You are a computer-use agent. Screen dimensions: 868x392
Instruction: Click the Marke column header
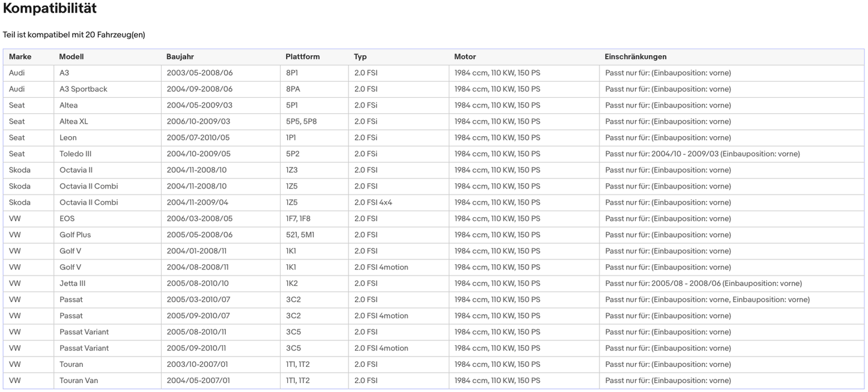point(20,57)
